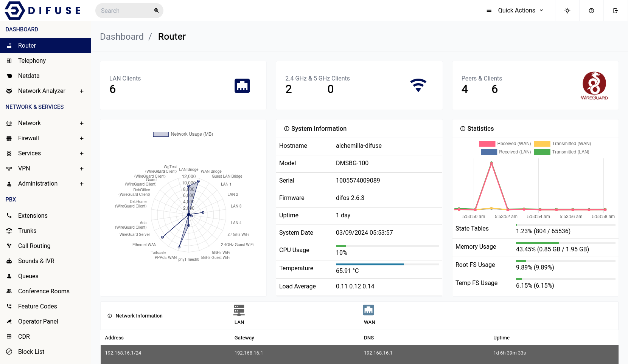The image size is (628, 364).
Task: Toggle Received (WAN) legend series
Action: pos(505,144)
